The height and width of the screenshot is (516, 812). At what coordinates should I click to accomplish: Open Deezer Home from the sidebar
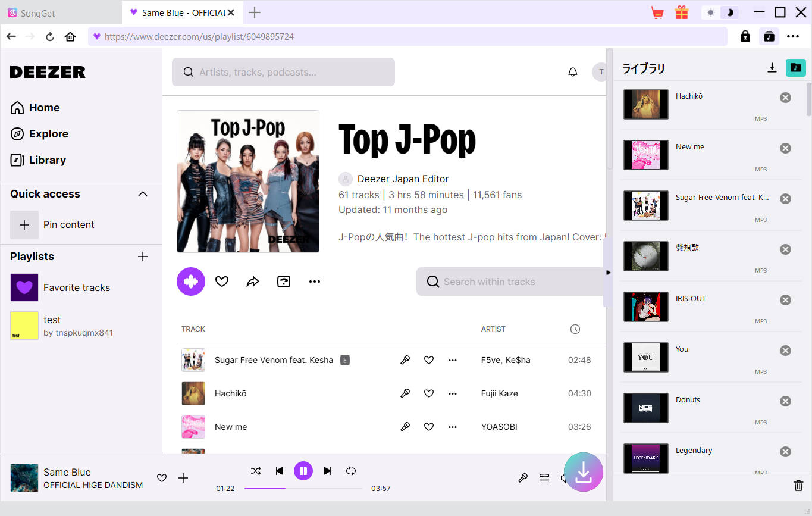(x=35, y=108)
